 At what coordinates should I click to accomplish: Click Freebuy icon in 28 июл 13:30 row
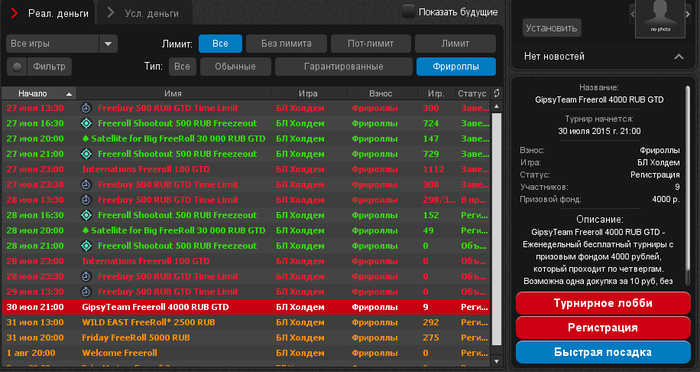click(x=86, y=200)
